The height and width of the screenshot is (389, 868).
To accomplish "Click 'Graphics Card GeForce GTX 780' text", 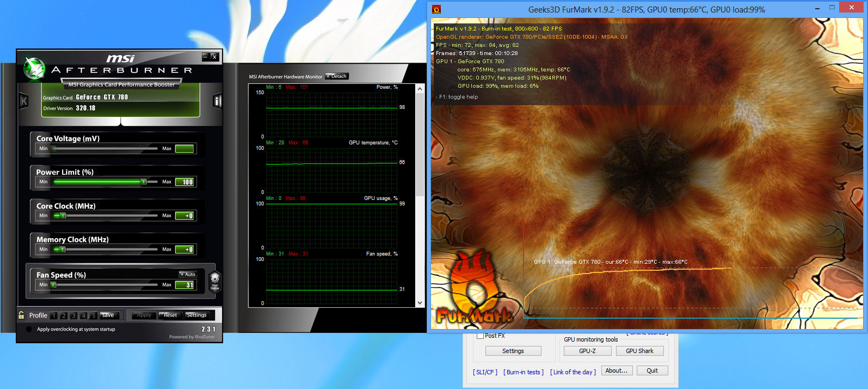I will (x=85, y=98).
